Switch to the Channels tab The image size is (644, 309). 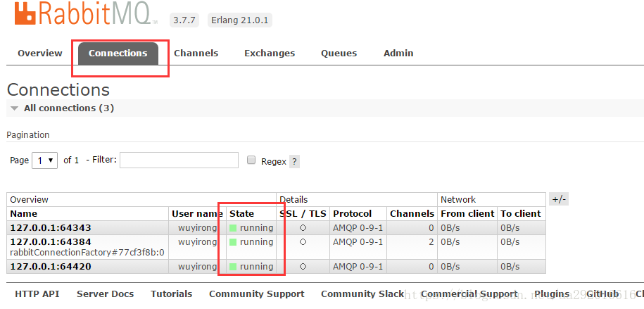pyautogui.click(x=196, y=53)
